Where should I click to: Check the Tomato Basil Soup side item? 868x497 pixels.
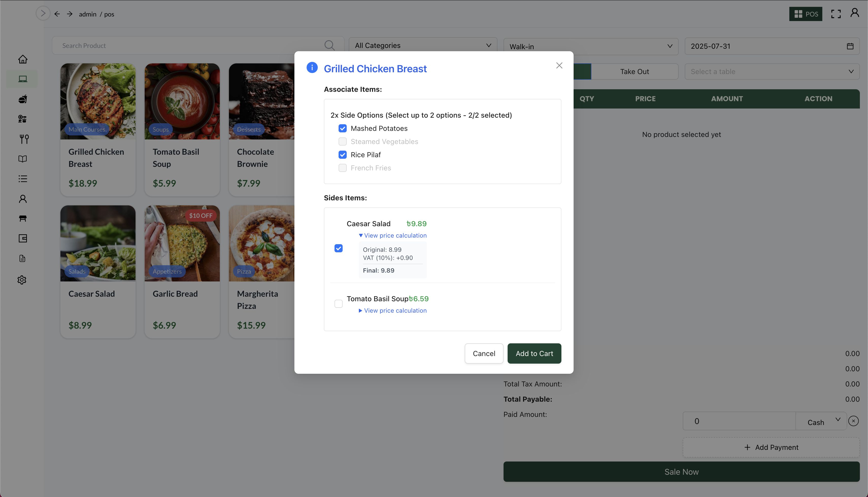pyautogui.click(x=338, y=304)
